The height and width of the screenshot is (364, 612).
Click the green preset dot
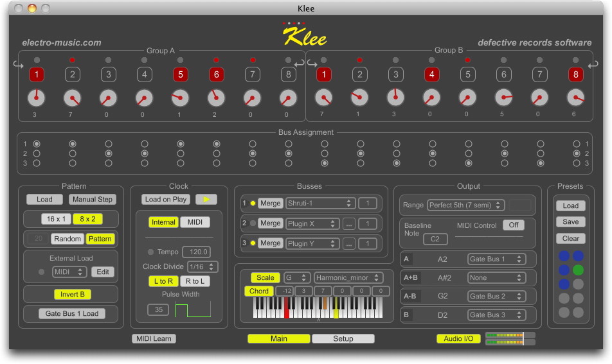pos(578,270)
